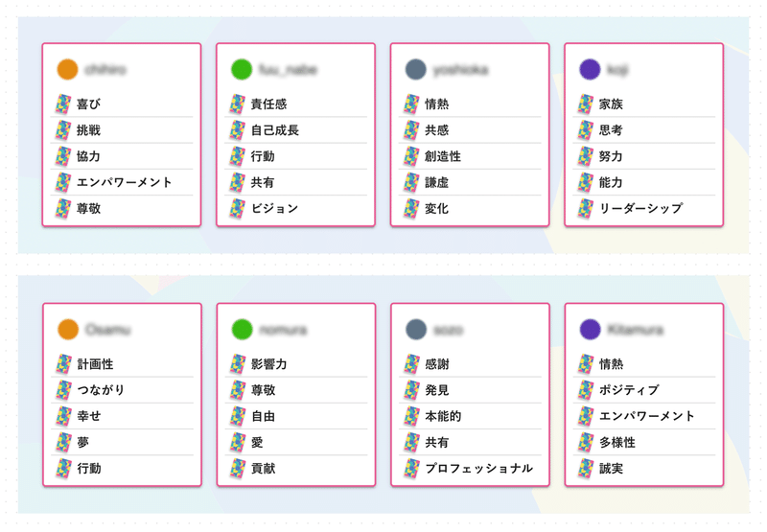This screenshot has height=532, width=767.
Task: Click the 本能的 list item
Action: click(x=471, y=416)
